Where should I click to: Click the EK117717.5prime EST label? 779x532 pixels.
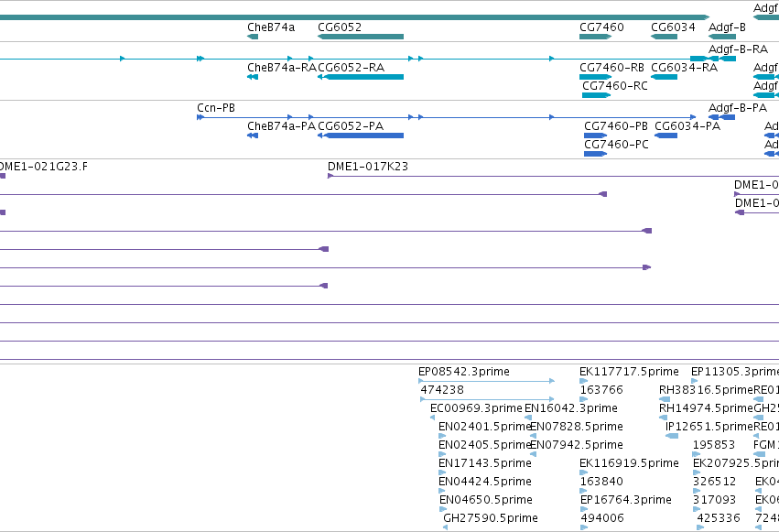click(629, 372)
